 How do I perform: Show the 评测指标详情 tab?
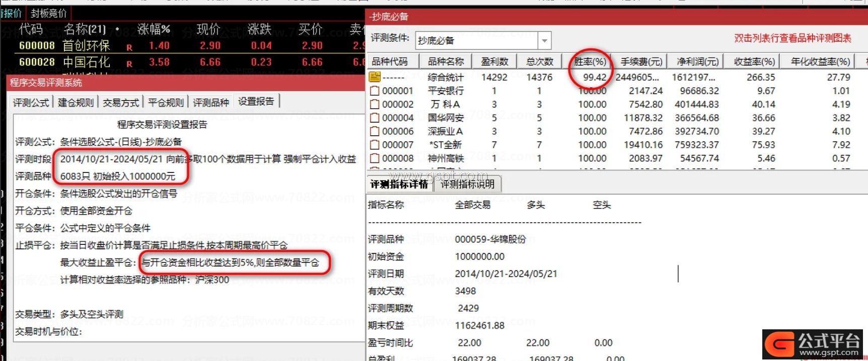click(x=399, y=184)
